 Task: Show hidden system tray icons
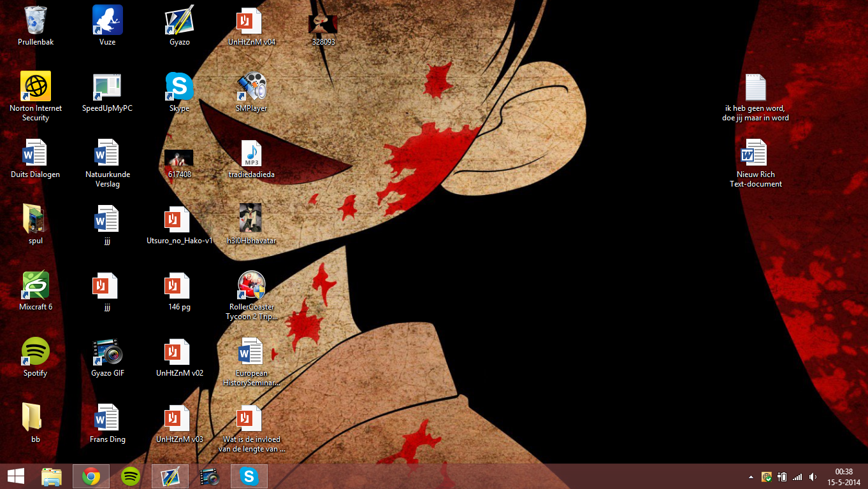[751, 477]
